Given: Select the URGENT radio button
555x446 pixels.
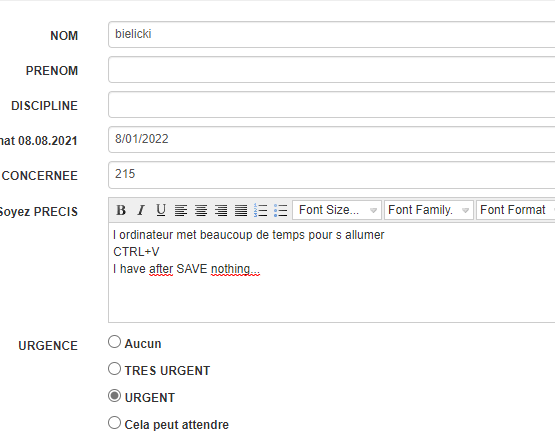Looking at the screenshot, I should point(114,396).
